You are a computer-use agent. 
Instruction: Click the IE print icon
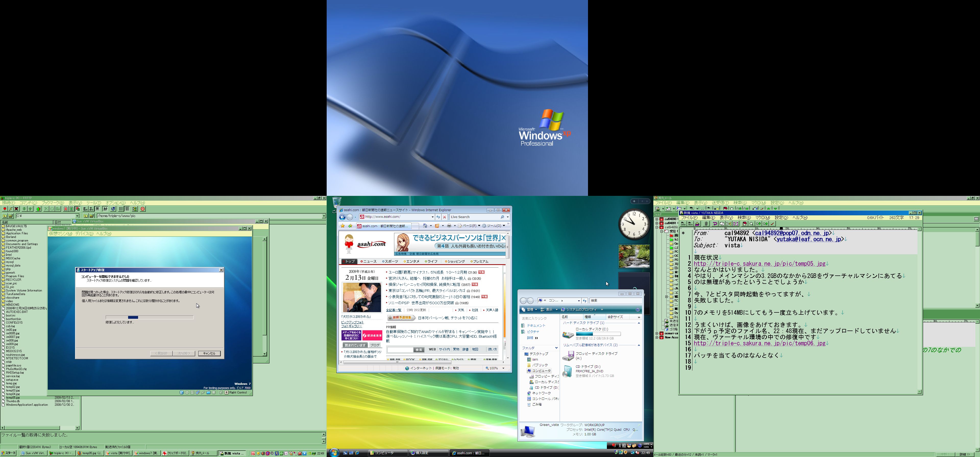point(449,226)
